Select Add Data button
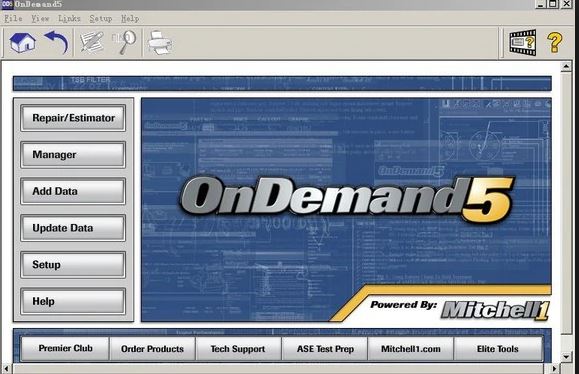This screenshot has width=579, height=374. pyautogui.click(x=73, y=191)
